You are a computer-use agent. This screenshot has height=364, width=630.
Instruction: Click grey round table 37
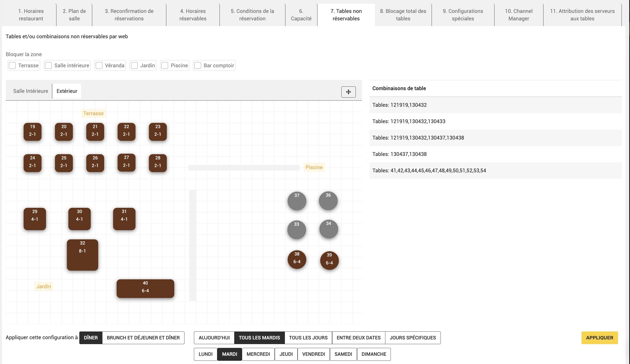(x=297, y=201)
